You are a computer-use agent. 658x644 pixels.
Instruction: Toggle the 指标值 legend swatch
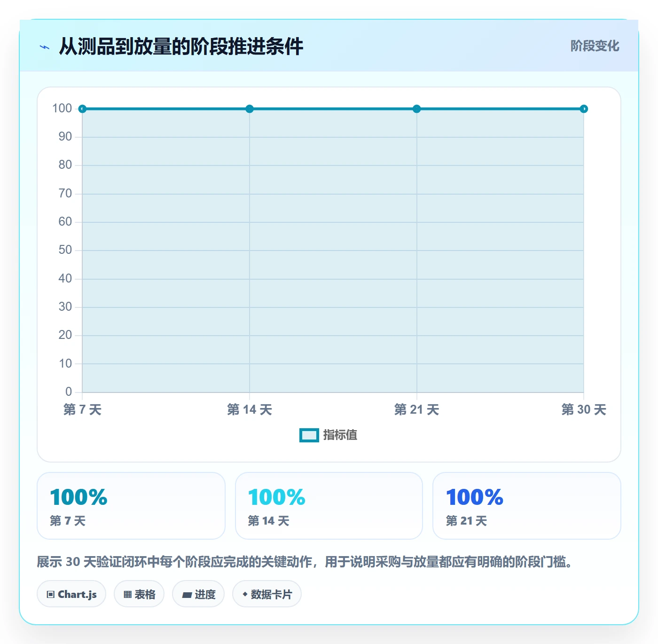click(x=309, y=435)
